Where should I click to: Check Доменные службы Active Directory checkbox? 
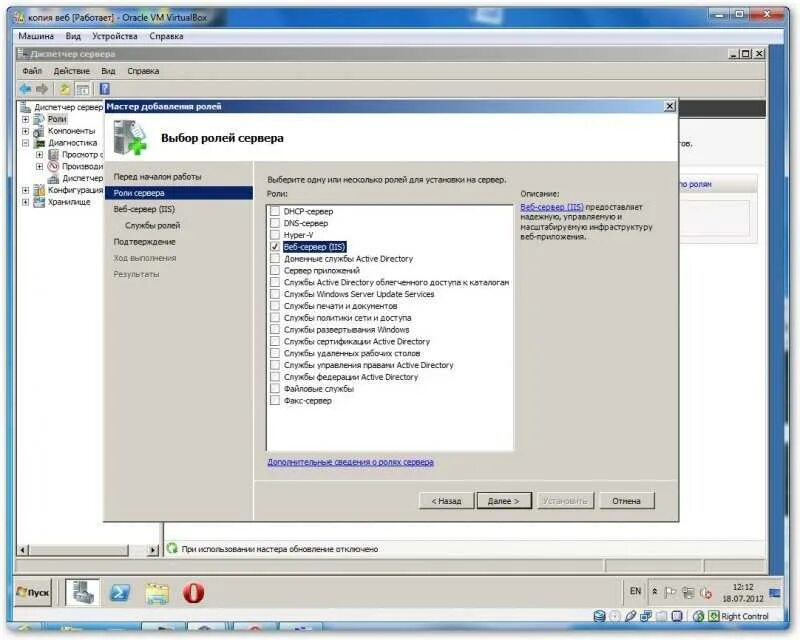275,258
